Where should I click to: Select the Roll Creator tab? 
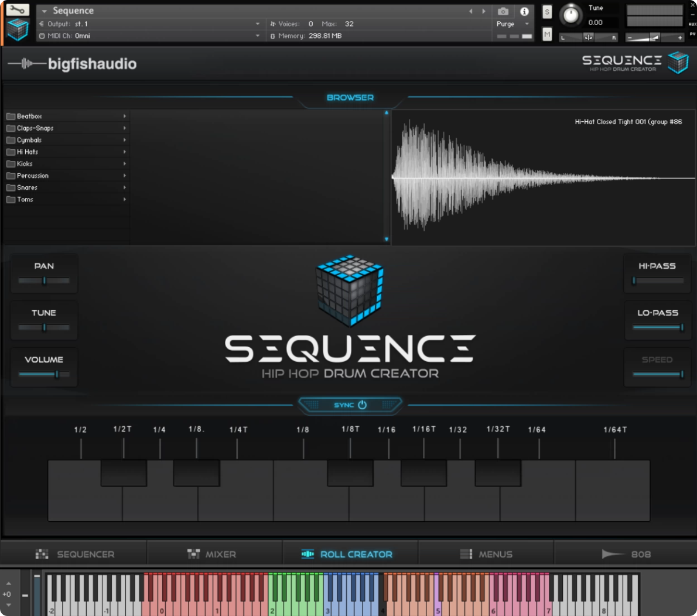pyautogui.click(x=350, y=554)
